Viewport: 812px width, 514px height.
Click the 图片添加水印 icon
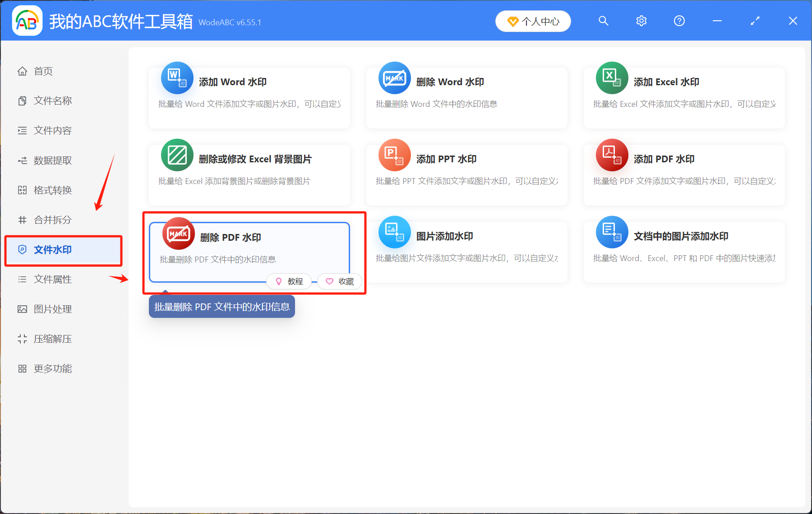coord(395,232)
